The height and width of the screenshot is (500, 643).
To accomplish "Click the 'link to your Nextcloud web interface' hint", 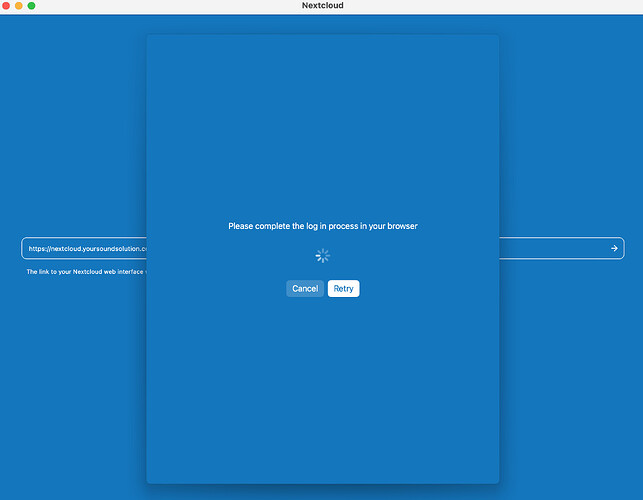I will tap(85, 272).
